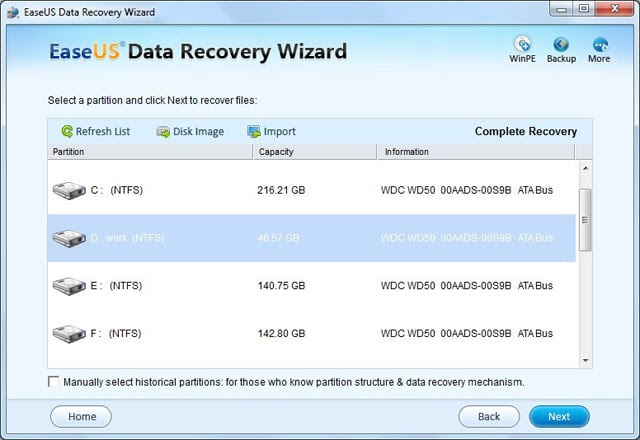
Task: Select the E: drive icon
Action: [x=69, y=286]
